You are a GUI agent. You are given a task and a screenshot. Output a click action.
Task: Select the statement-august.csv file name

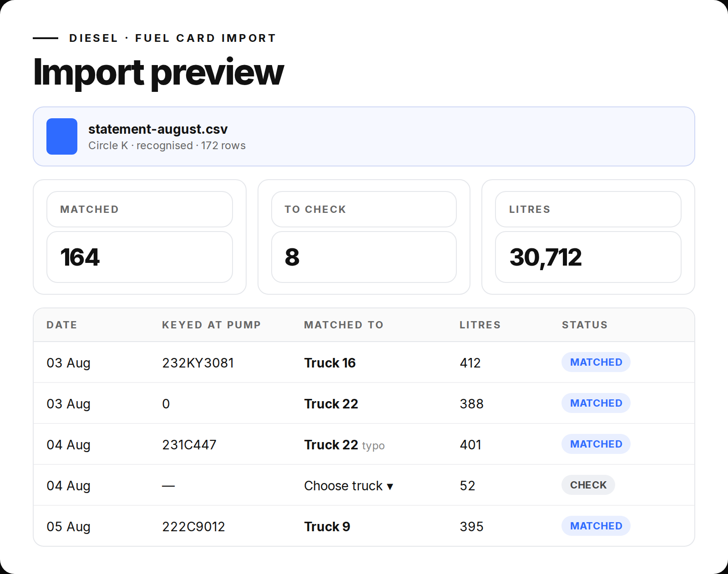[x=158, y=129]
